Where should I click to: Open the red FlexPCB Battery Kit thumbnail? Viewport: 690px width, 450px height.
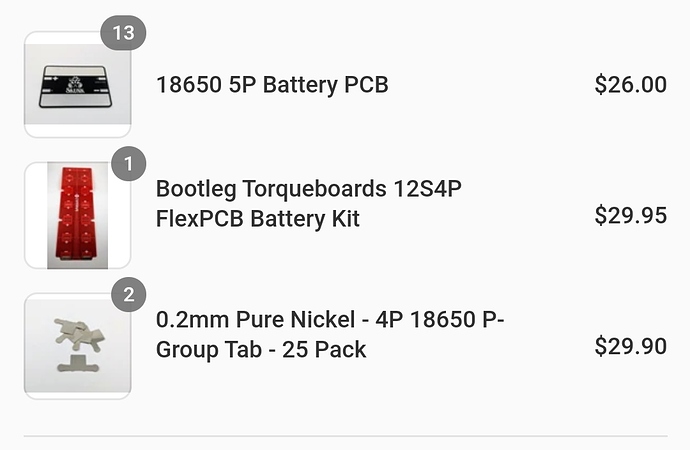click(x=77, y=215)
